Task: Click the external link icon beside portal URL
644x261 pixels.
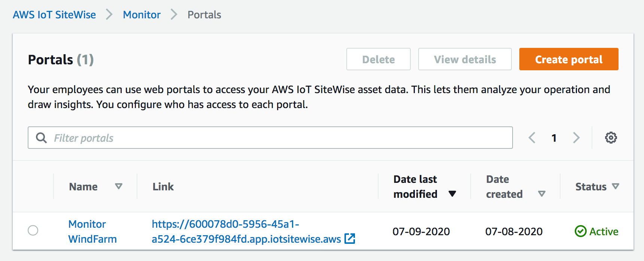Action: click(x=350, y=239)
